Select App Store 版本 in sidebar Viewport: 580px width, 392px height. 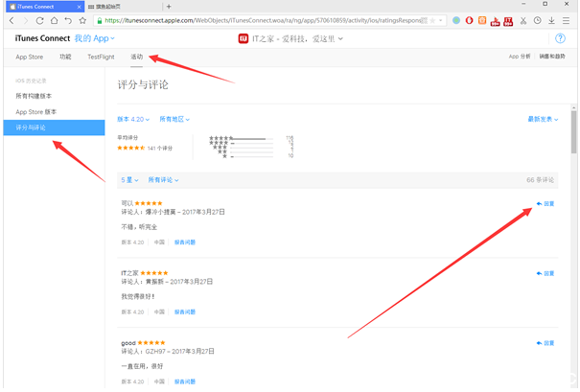35,112
